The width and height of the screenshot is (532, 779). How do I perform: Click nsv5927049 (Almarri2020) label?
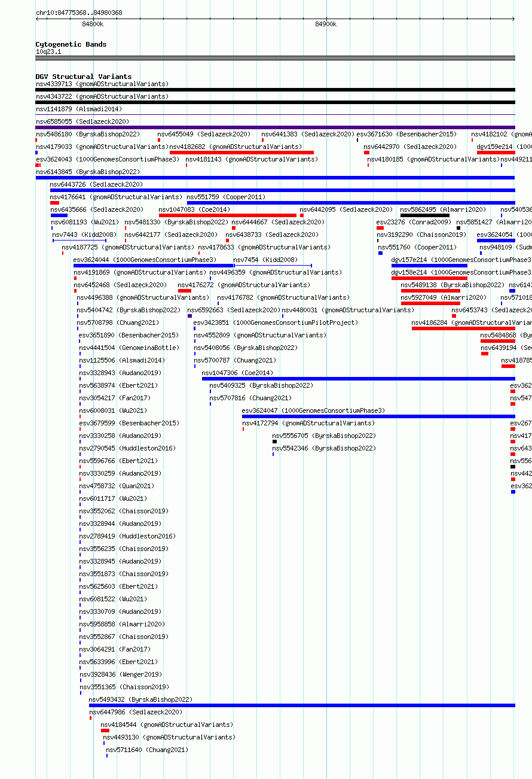[444, 297]
